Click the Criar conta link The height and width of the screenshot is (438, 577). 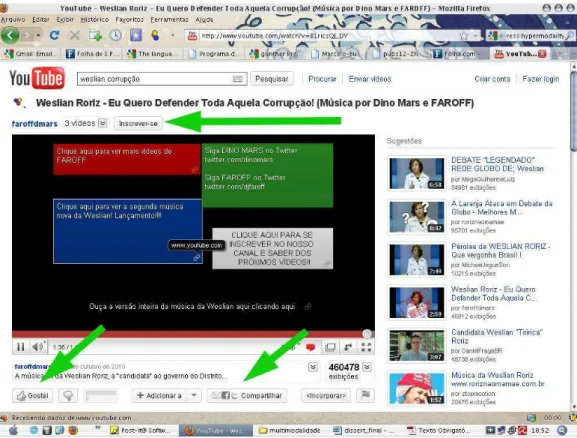tap(492, 79)
